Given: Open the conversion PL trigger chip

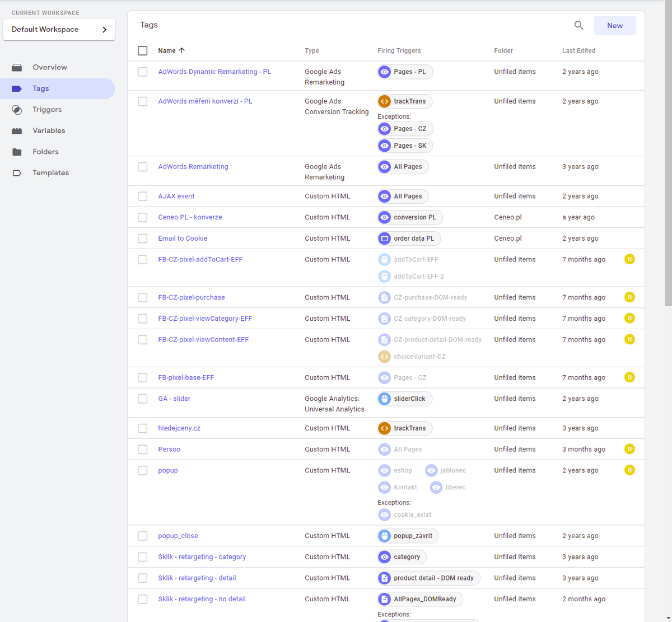Looking at the screenshot, I should click(410, 217).
